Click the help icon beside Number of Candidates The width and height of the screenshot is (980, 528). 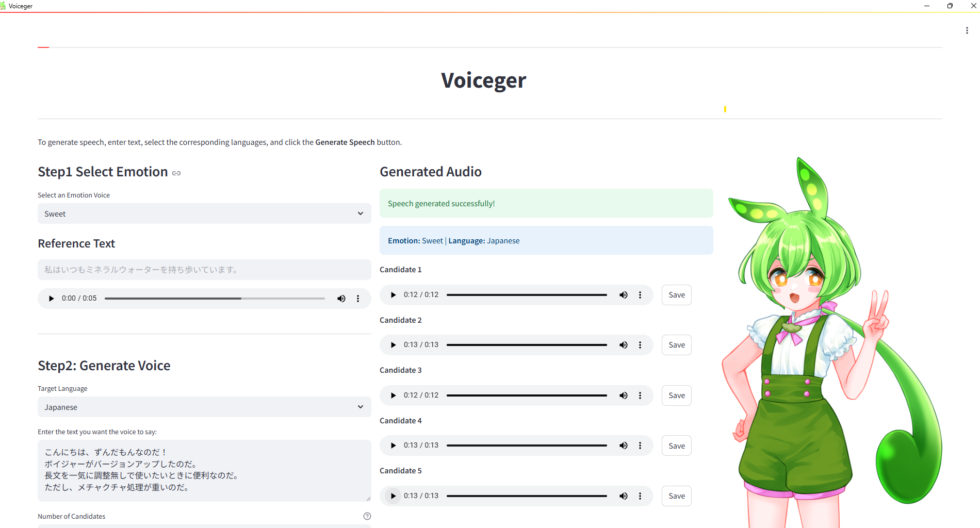coord(367,516)
